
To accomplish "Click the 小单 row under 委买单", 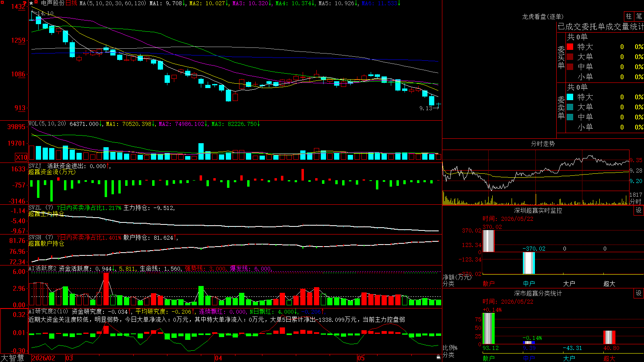I will (x=605, y=77).
